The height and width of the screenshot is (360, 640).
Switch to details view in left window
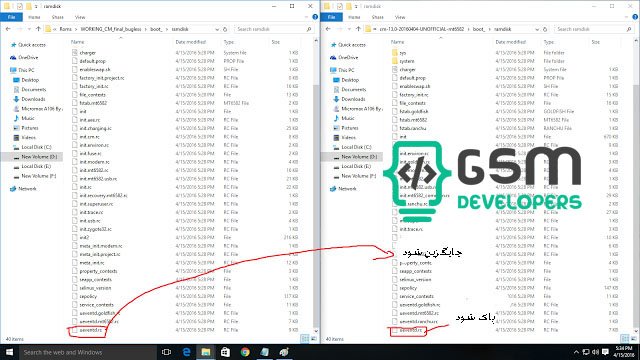304,339
